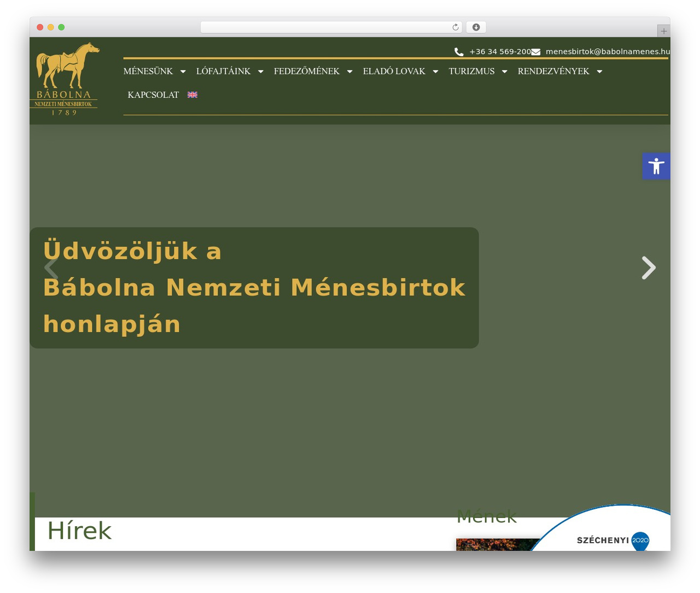Open the FEDEZŐMÉNEK menu item
Screen dimensions: 700x593
(x=307, y=71)
